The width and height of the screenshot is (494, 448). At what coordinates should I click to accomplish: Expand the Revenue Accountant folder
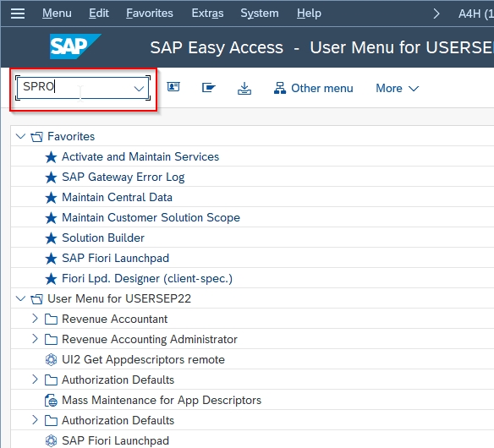point(35,319)
